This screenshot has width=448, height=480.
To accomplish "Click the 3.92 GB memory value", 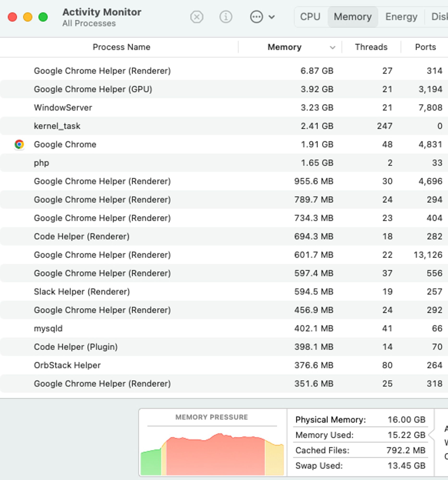I will pos(317,89).
